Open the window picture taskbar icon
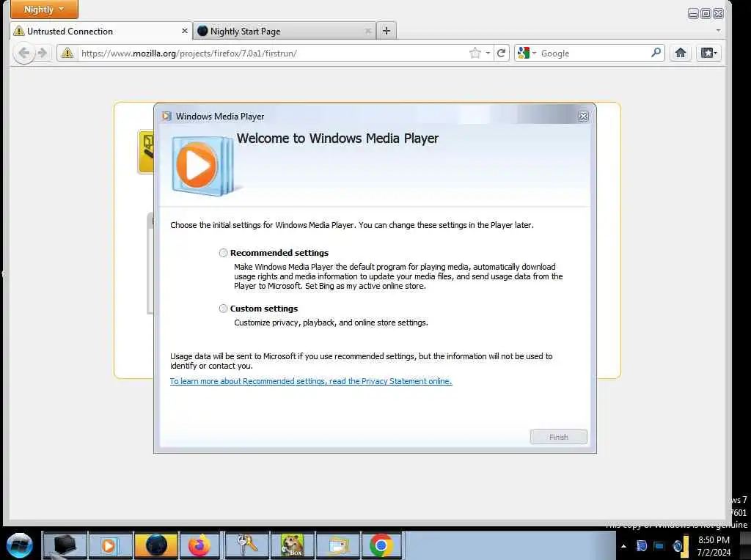 coord(337,545)
